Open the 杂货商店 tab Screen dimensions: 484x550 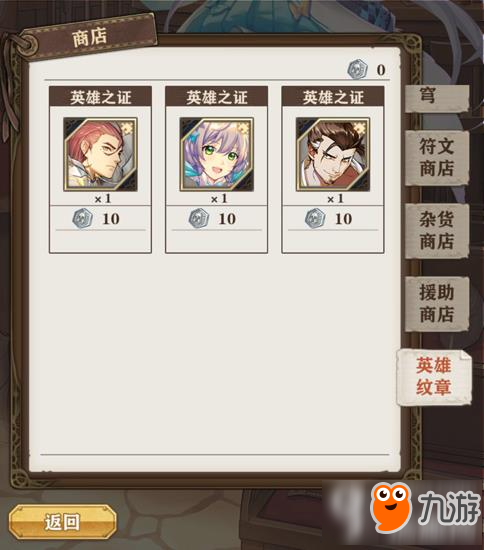pyautogui.click(x=437, y=231)
